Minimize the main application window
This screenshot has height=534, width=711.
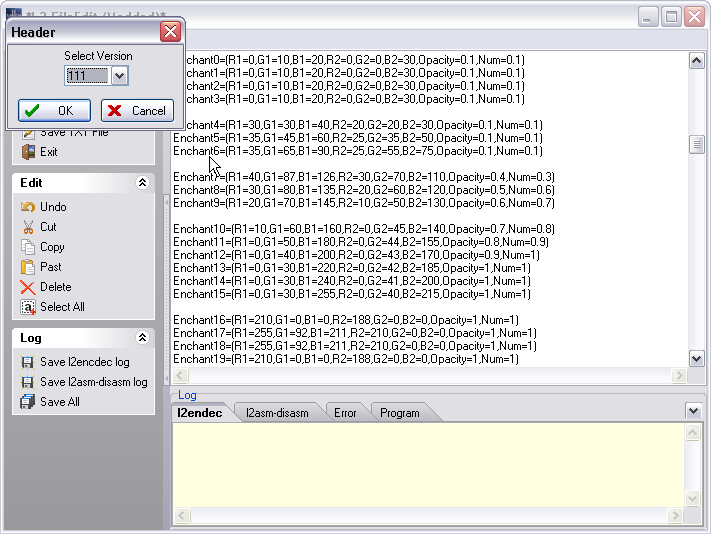[648, 17]
